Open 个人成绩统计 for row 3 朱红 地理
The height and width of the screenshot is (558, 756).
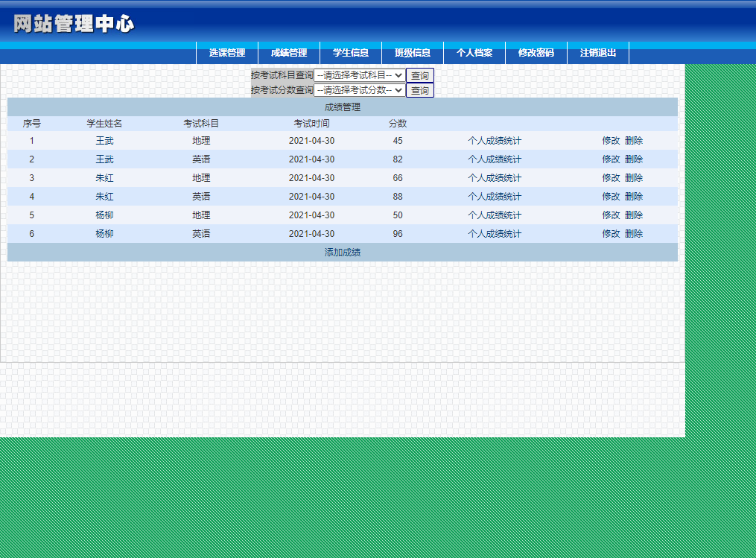click(495, 178)
